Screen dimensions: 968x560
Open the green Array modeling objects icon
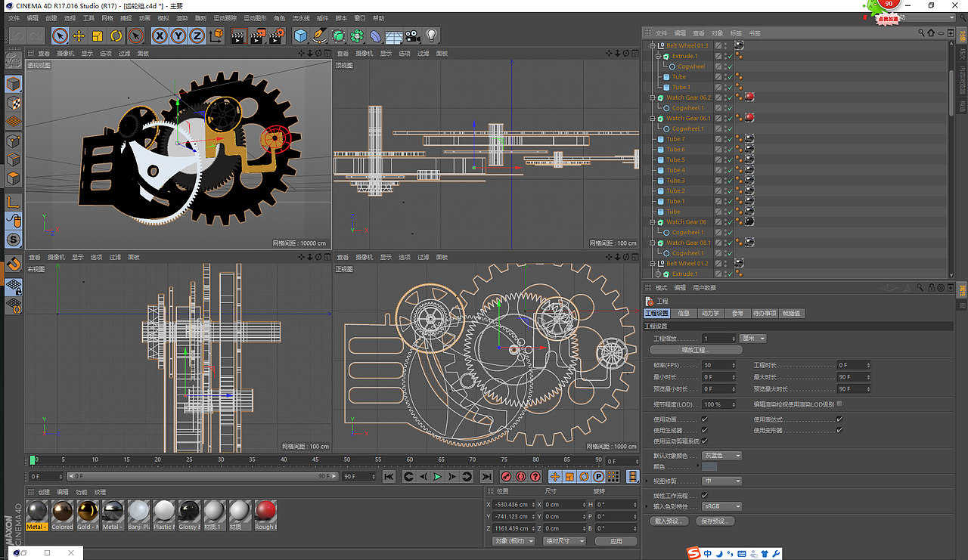pos(357,36)
